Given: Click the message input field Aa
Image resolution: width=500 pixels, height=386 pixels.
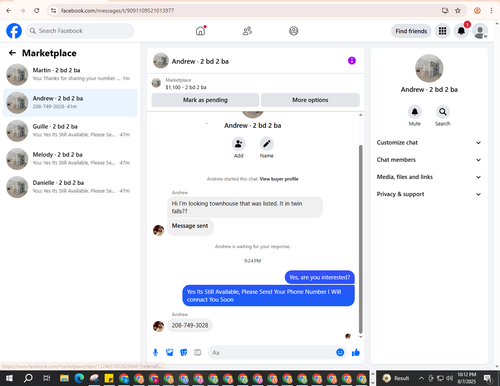Looking at the screenshot, I should coord(272,352).
